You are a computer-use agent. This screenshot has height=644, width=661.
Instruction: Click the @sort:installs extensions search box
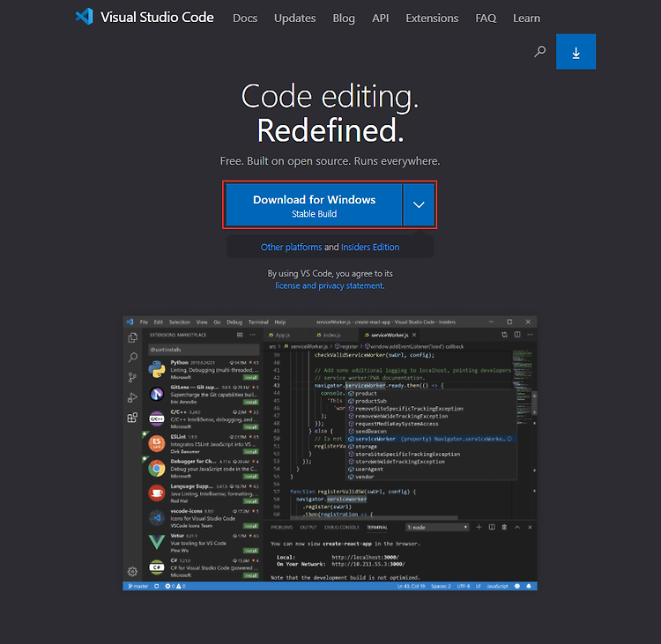(x=204, y=350)
